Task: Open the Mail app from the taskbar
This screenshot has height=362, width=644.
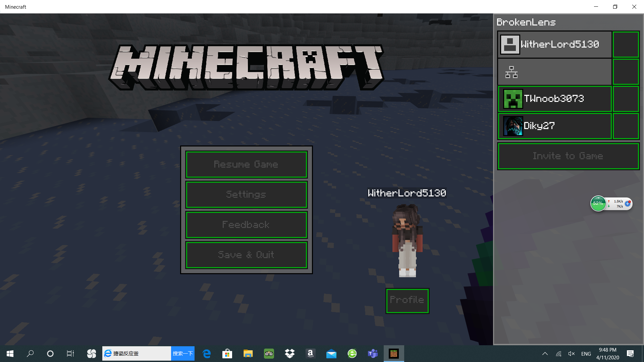Action: point(331,354)
